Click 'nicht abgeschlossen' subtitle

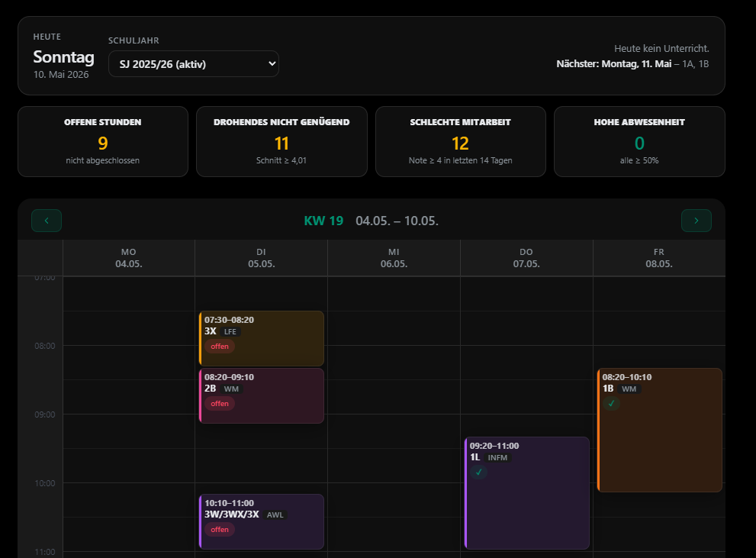pos(103,160)
